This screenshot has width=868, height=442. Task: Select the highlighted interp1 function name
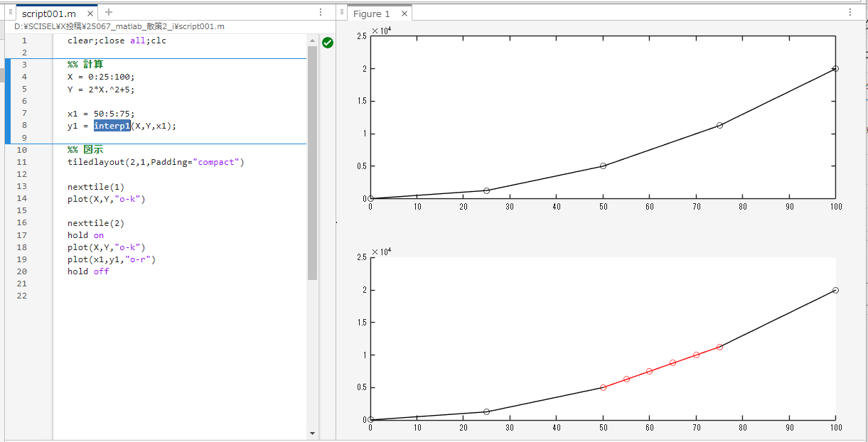click(112, 125)
